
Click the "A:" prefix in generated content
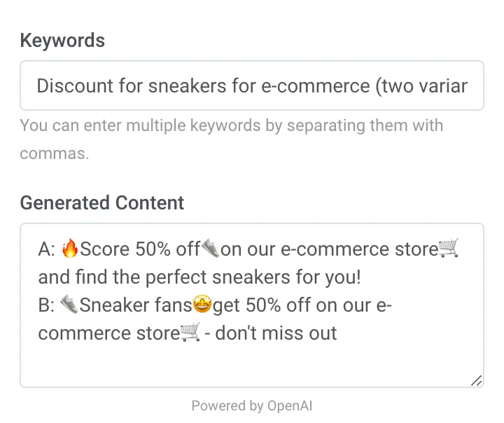[47, 249]
